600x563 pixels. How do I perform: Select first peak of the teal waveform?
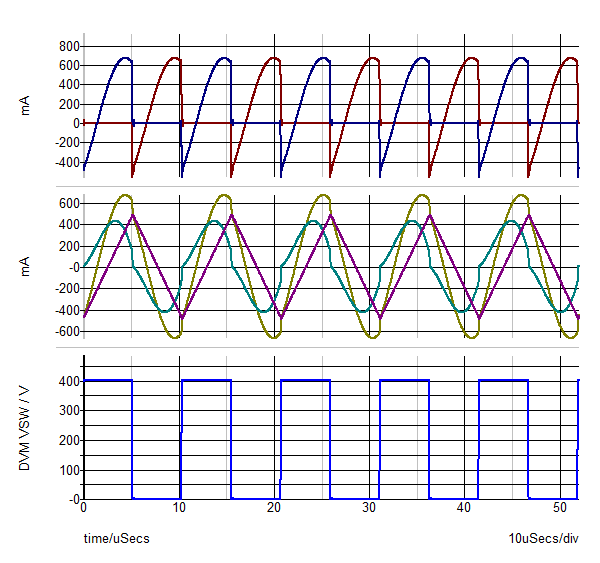115,221
